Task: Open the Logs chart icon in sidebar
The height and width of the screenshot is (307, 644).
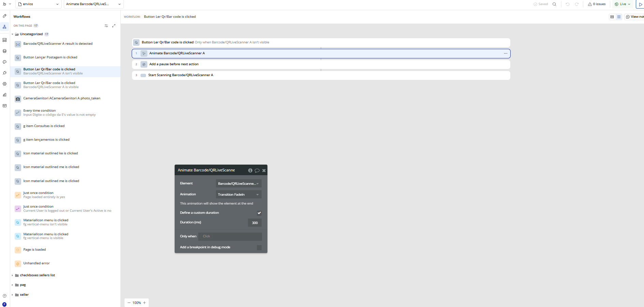Action: (4, 95)
